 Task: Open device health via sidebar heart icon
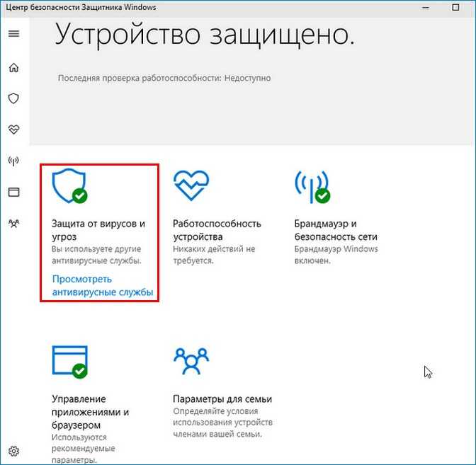(x=13, y=130)
